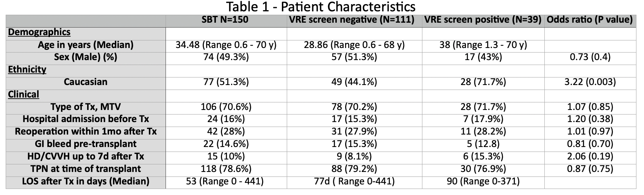Select the "SBT N=150" column header

(x=225, y=20)
